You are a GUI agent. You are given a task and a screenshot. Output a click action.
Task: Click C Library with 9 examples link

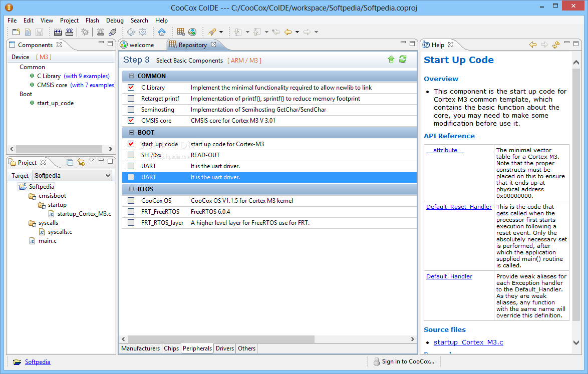87,76
